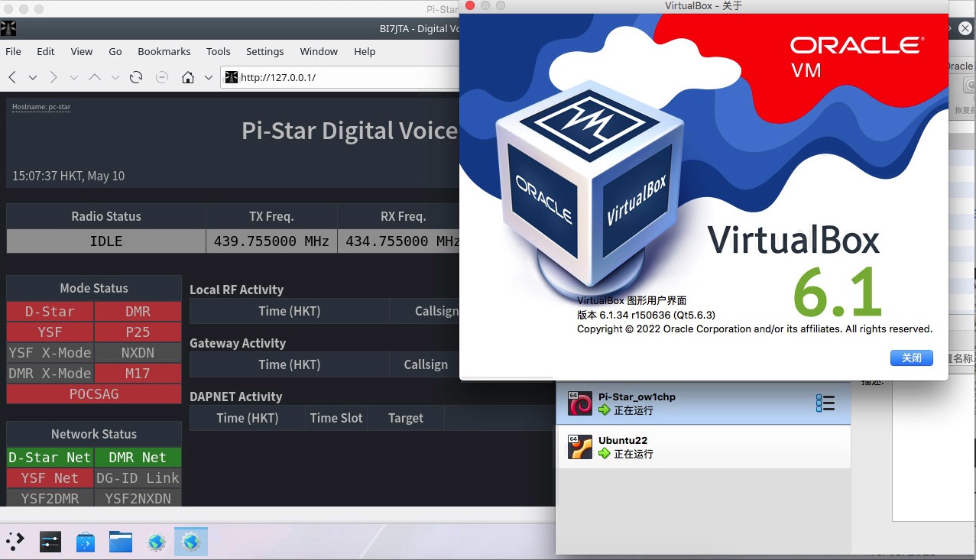Click the IDLE radio status value

[x=106, y=241]
